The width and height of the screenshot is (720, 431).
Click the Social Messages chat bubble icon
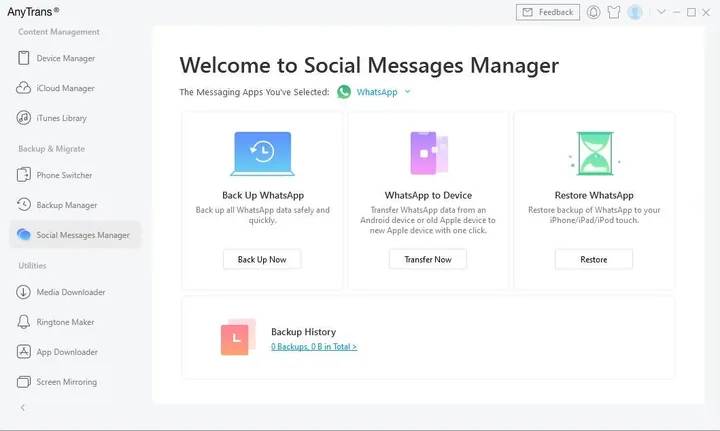pos(23,235)
